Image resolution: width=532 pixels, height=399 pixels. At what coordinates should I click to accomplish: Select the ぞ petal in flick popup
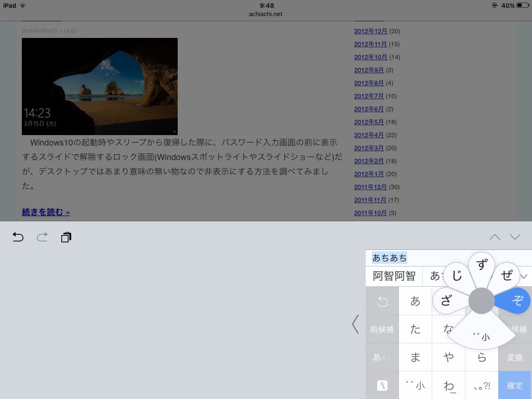(x=516, y=300)
